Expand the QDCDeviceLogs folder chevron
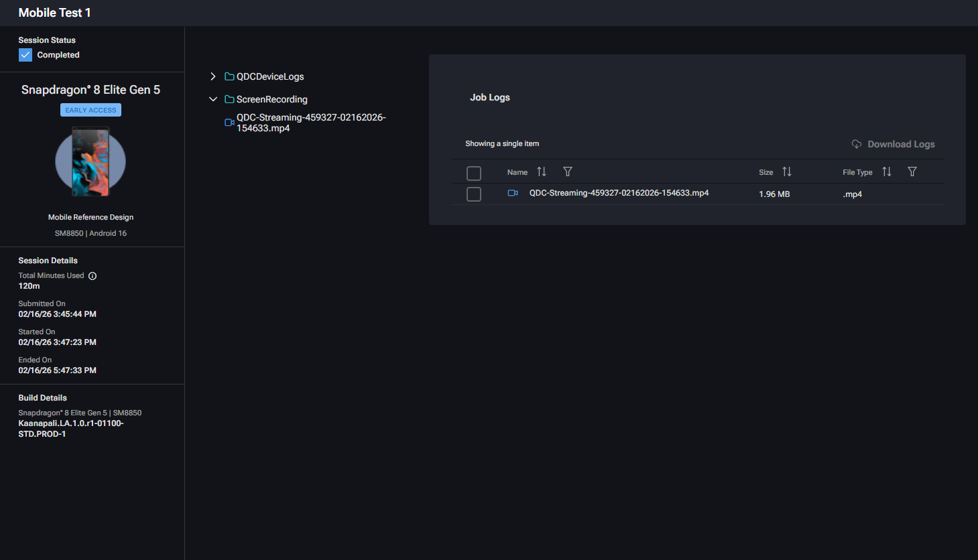The width and height of the screenshot is (978, 560). (213, 77)
